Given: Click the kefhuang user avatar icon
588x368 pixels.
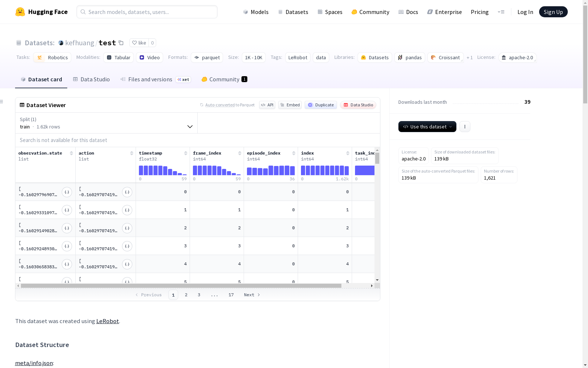Looking at the screenshot, I should click(x=61, y=43).
